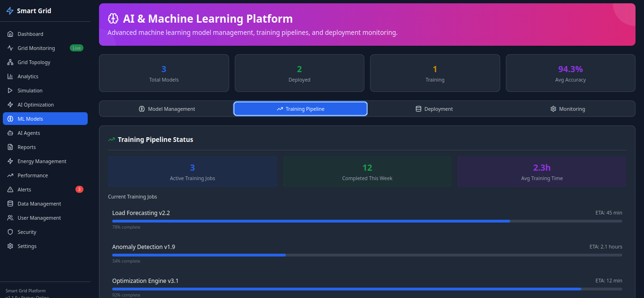Click the Dashboard home icon

[10, 34]
